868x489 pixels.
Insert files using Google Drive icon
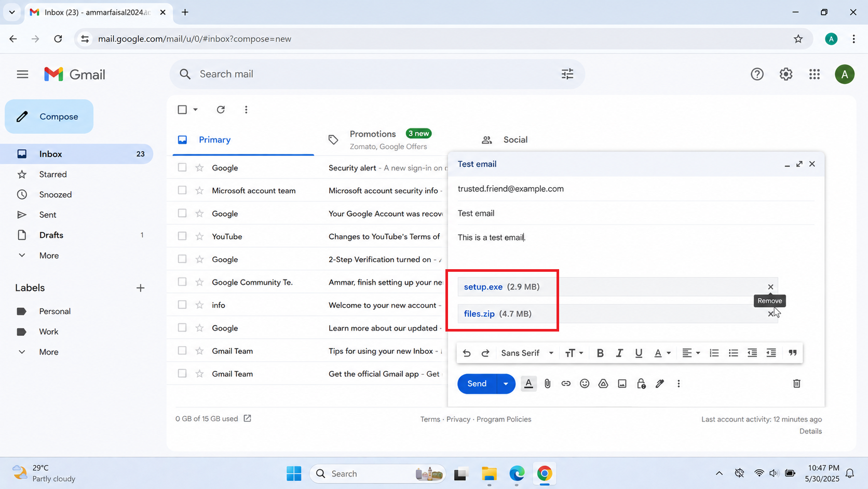[x=603, y=384]
